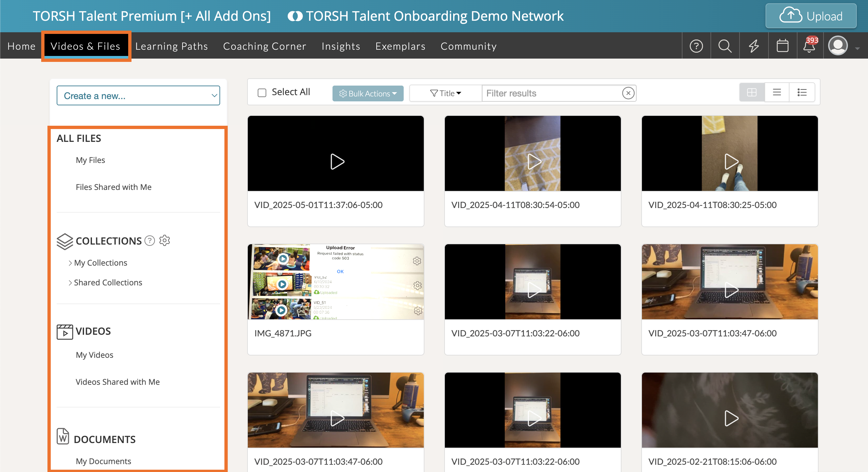Open the Bulk Actions dropdown
The width and height of the screenshot is (868, 472).
click(x=368, y=93)
